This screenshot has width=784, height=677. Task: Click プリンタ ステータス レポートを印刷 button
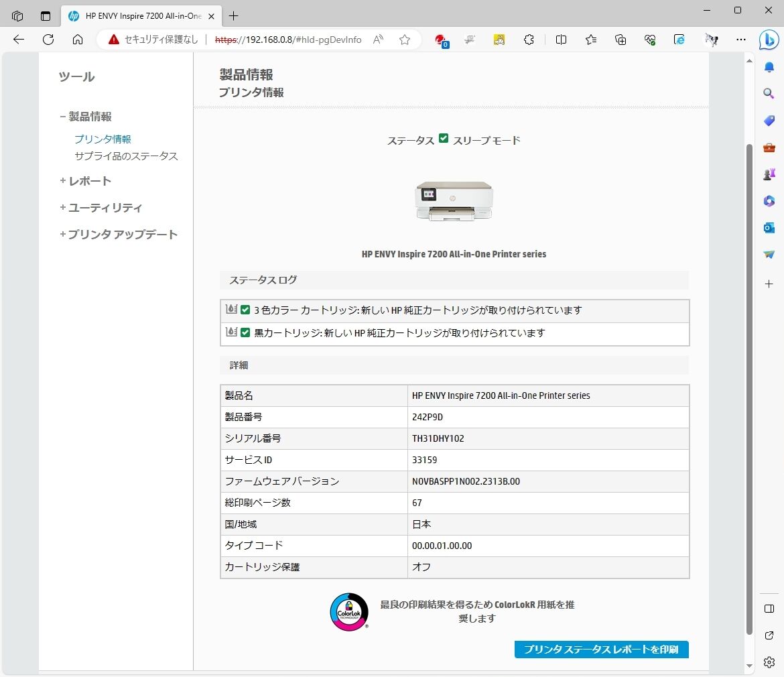(602, 649)
